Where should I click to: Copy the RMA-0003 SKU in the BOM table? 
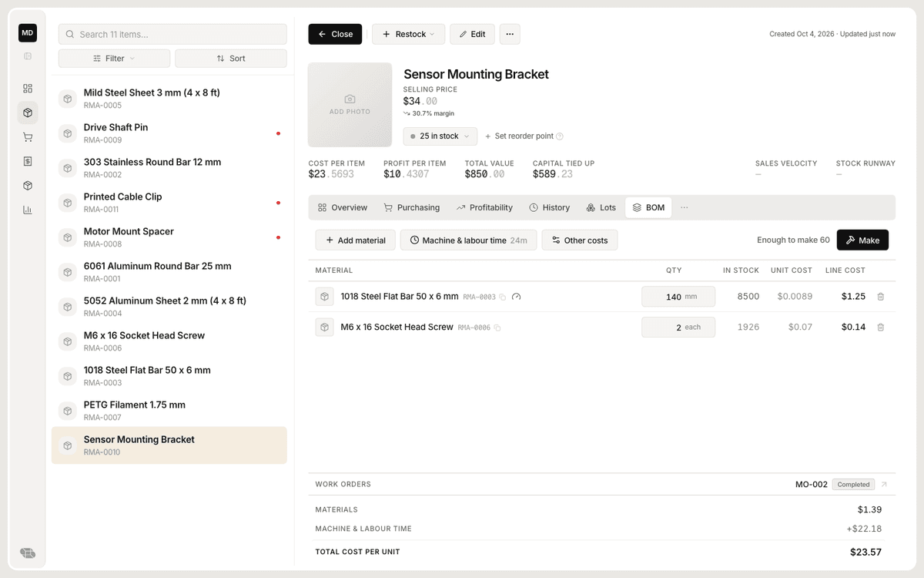tap(503, 297)
